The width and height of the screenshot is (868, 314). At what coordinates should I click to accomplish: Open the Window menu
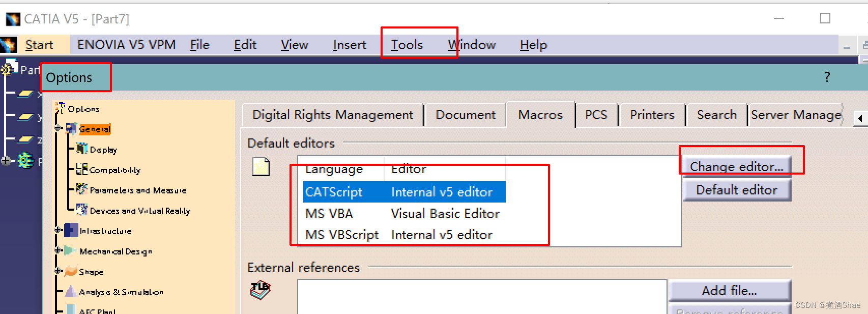pyautogui.click(x=472, y=45)
